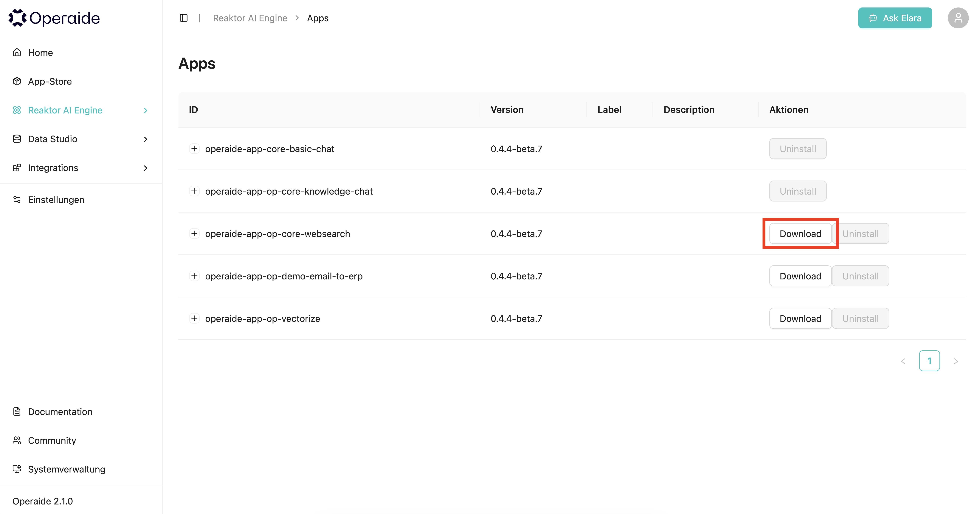
Task: Uninstall operaide-app-op-core-websearch
Action: 860,233
